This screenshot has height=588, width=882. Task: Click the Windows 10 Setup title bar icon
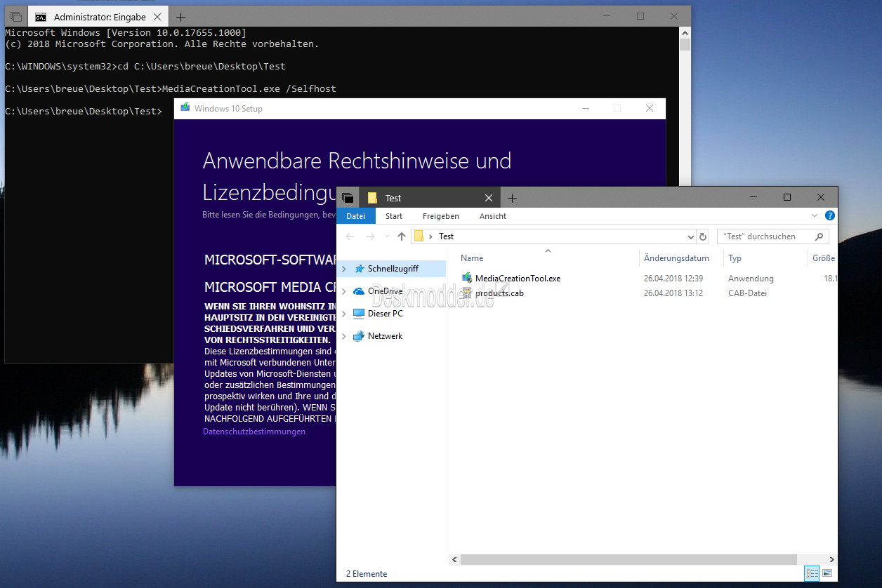click(x=185, y=108)
